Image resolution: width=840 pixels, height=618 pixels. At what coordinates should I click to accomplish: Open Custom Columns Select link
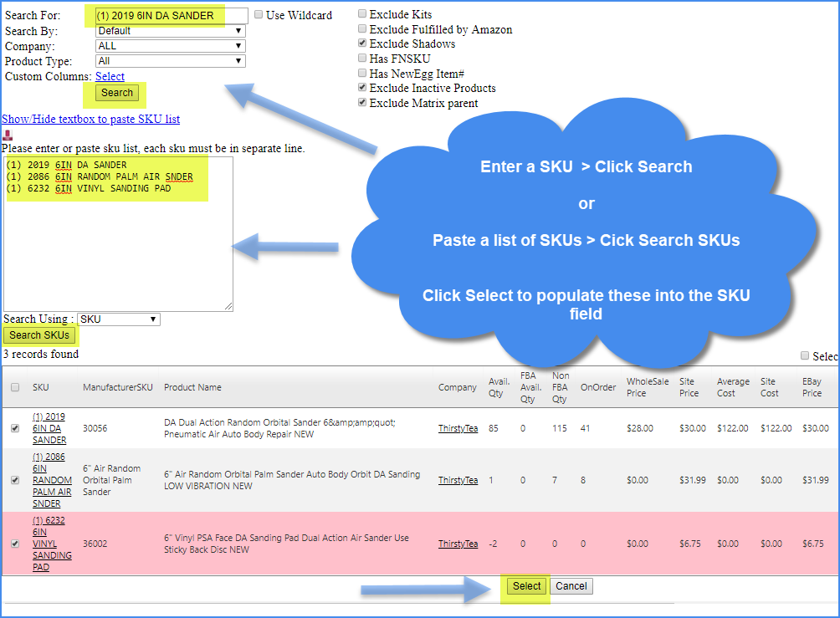point(110,76)
